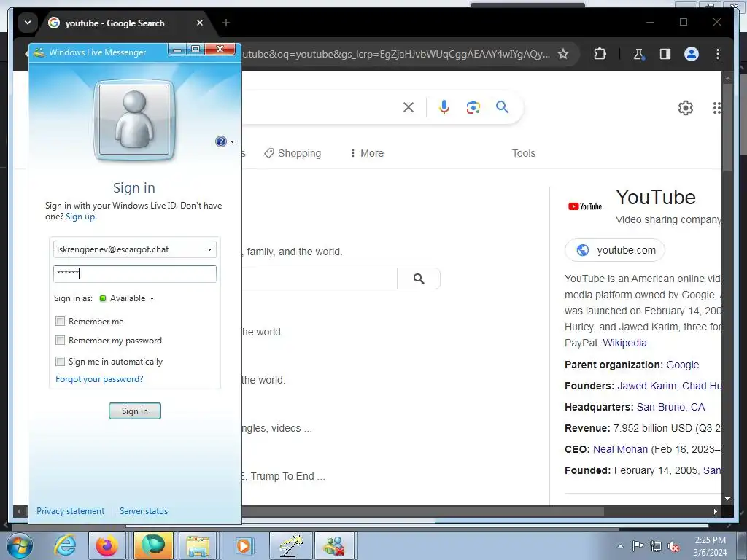
Task: Click the horizontal scrollbar right arrow
Action: (715, 511)
